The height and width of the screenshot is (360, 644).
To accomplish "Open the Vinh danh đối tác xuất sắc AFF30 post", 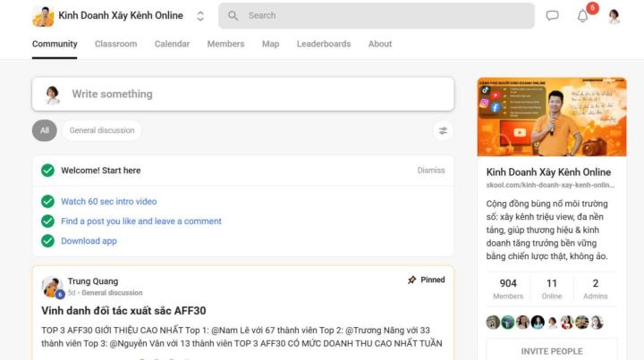I will point(123,310).
